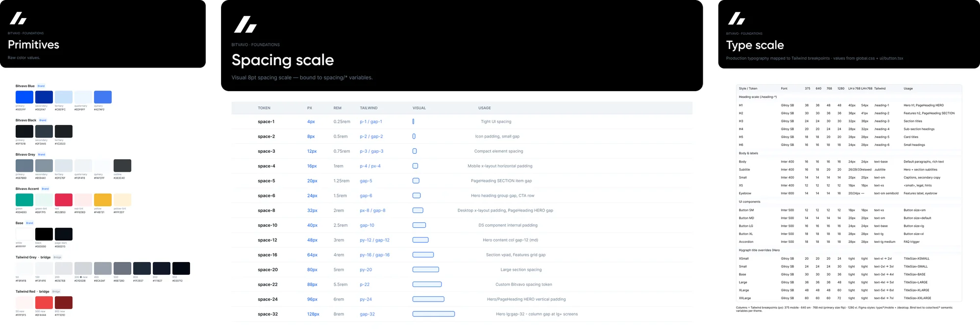Viewport: 980px width, 332px height.
Task: Click the 'p-1 / gap-1' Tailwind class
Action: pyautogui.click(x=371, y=121)
